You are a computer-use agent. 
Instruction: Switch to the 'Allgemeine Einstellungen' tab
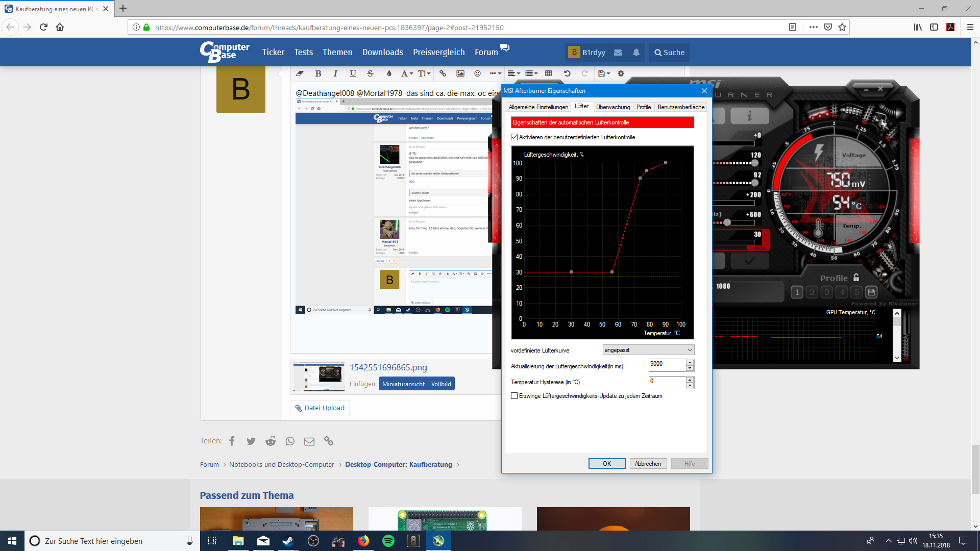point(538,107)
